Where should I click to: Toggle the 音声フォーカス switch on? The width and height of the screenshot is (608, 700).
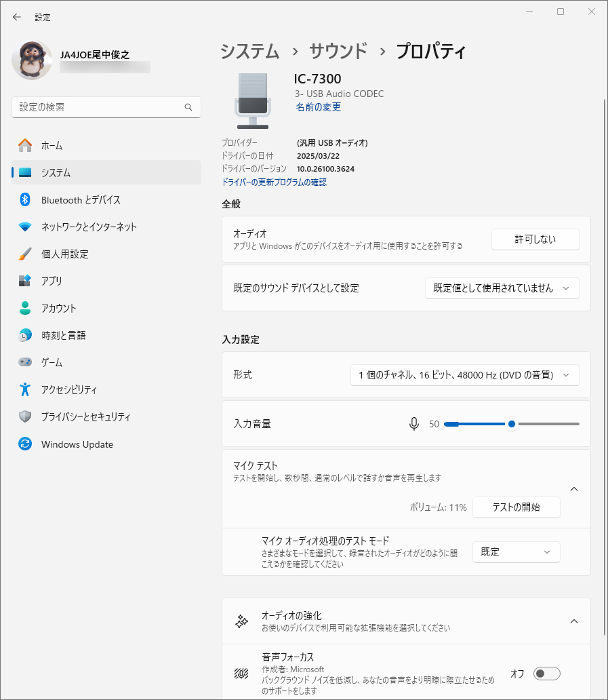click(x=547, y=674)
